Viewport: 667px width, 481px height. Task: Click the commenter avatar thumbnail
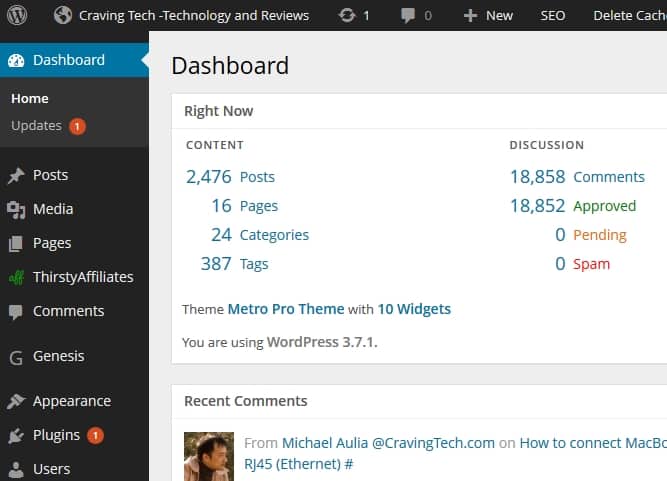click(209, 456)
